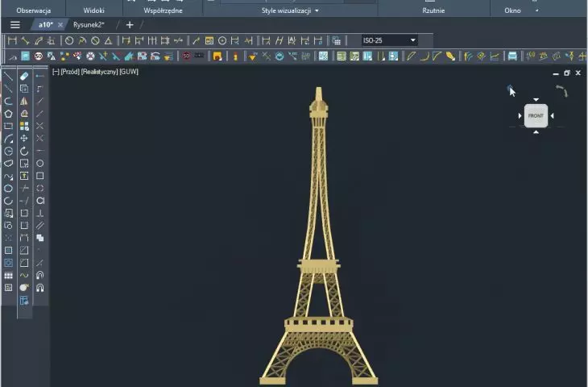Viewport: 588px width, 387px height.
Task: Click the FRONT face on ViewCube
Action: [x=536, y=115]
